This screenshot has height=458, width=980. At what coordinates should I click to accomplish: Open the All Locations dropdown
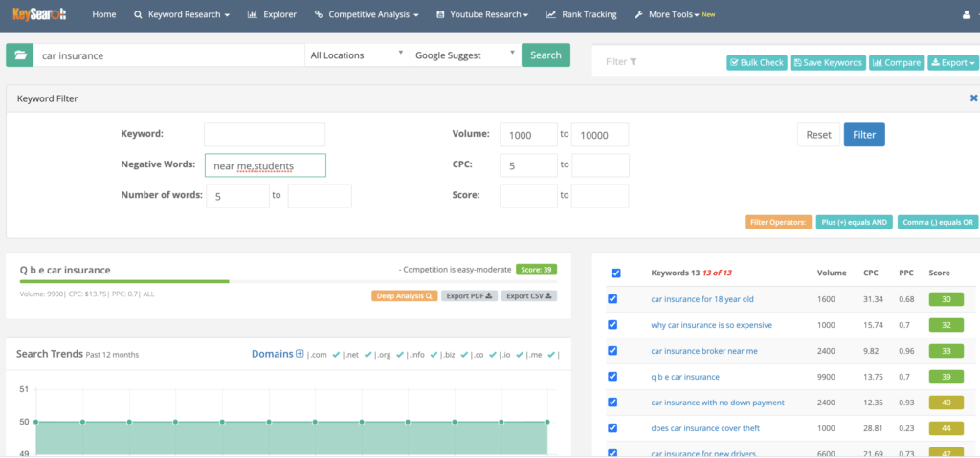point(356,55)
